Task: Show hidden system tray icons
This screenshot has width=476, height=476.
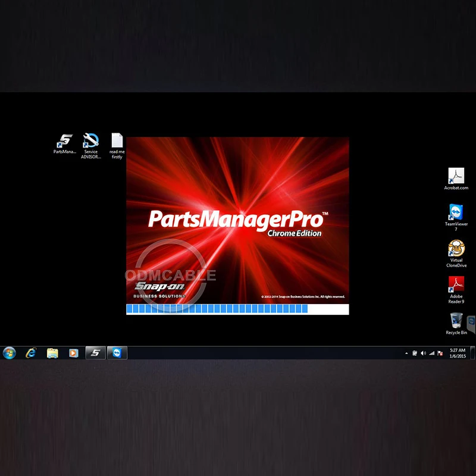Action: point(406,353)
